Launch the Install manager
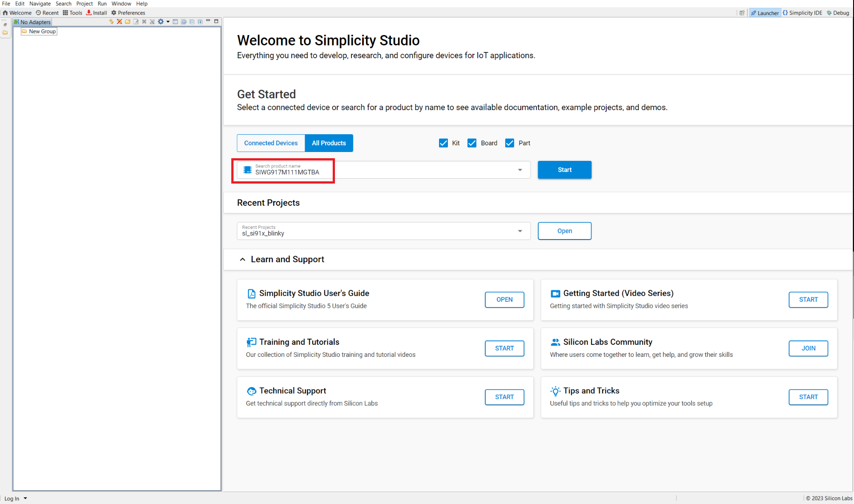 [97, 13]
